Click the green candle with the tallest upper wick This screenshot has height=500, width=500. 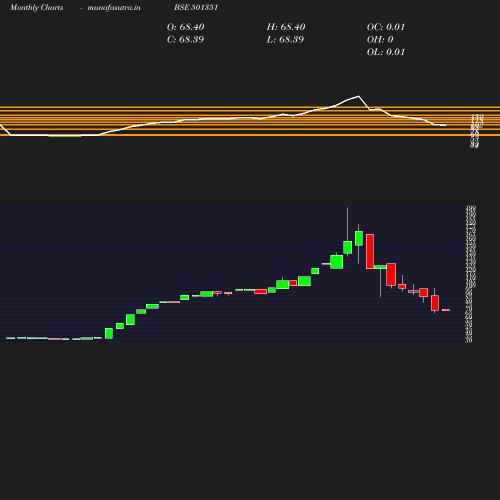(x=347, y=247)
